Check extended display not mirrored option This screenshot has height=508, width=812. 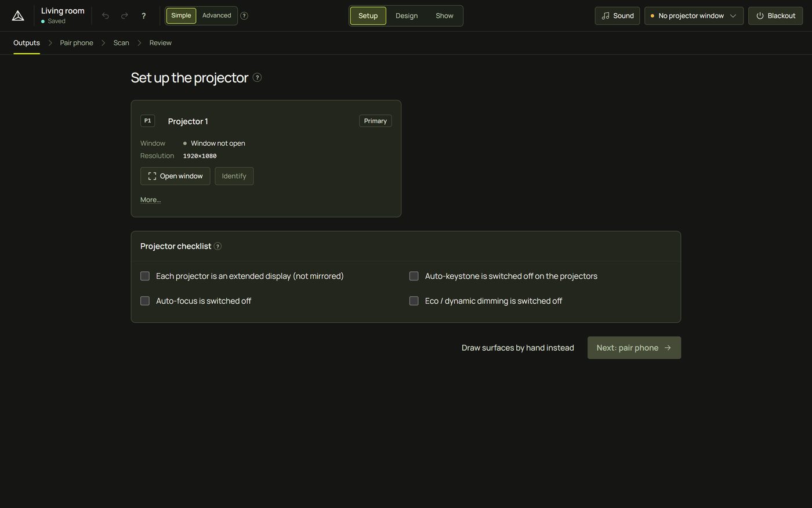(145, 276)
